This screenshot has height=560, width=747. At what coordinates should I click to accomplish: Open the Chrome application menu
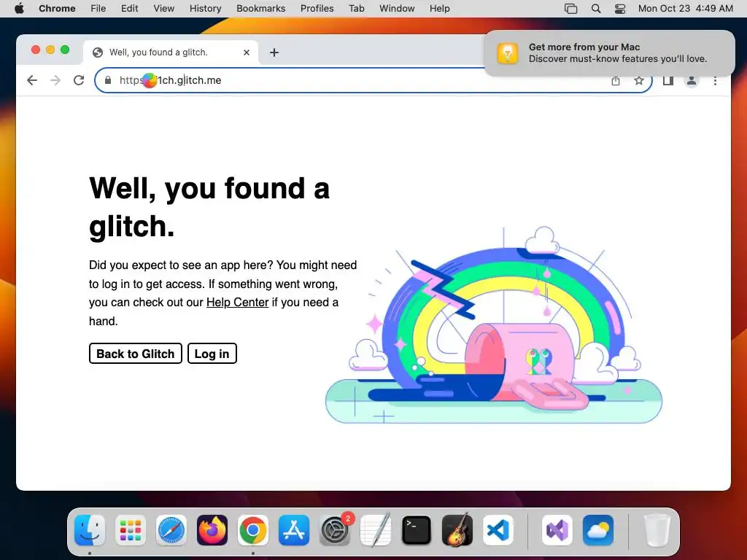(57, 9)
